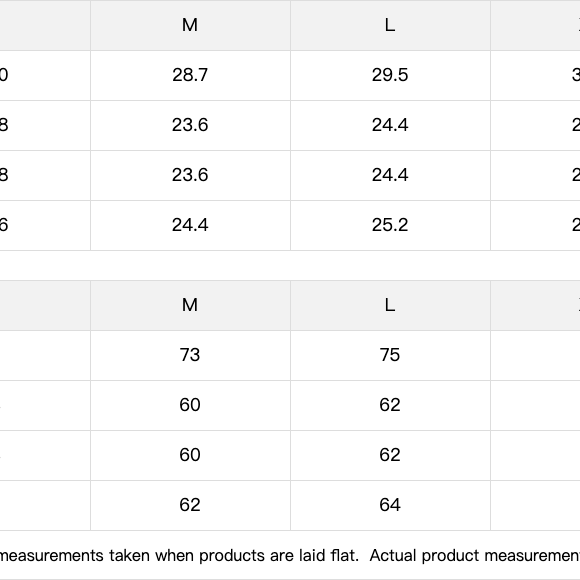Click the first 24.4 cell in the L column
This screenshot has height=580, width=580.
click(390, 125)
